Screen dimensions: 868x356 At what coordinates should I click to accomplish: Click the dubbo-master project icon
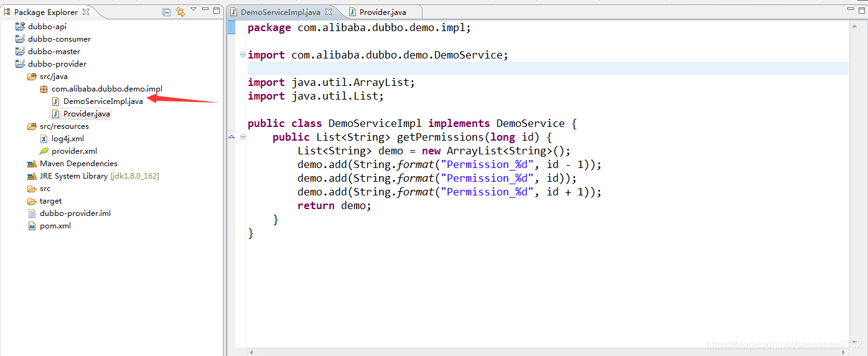[x=20, y=52]
